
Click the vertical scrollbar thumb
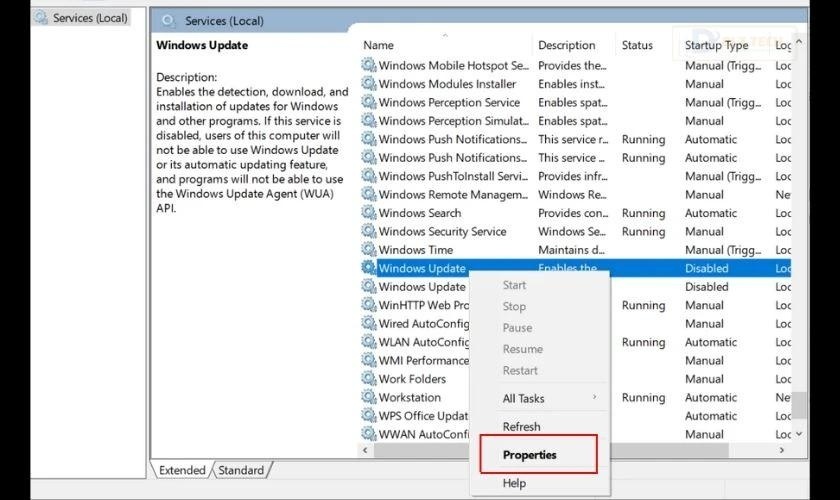[799, 405]
